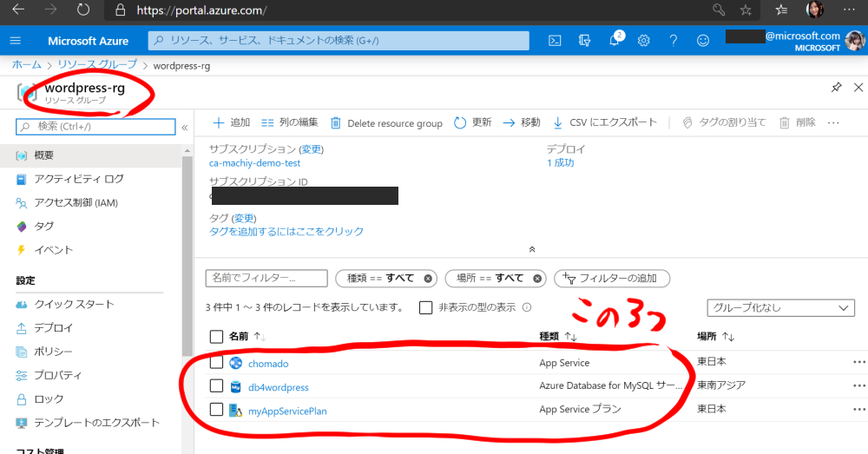Screen dimensions: 868x454
Task: Click the chomado App Service icon
Action: [x=236, y=363]
